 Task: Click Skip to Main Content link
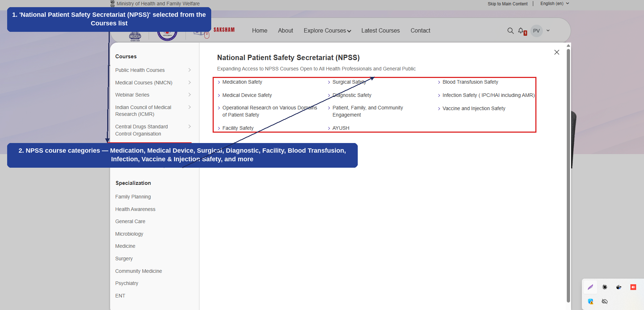tap(507, 4)
